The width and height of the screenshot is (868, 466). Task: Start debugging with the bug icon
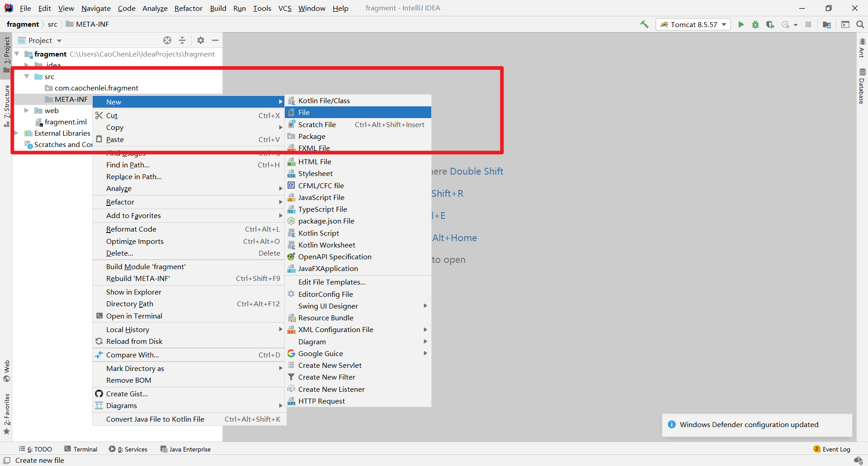(x=755, y=24)
